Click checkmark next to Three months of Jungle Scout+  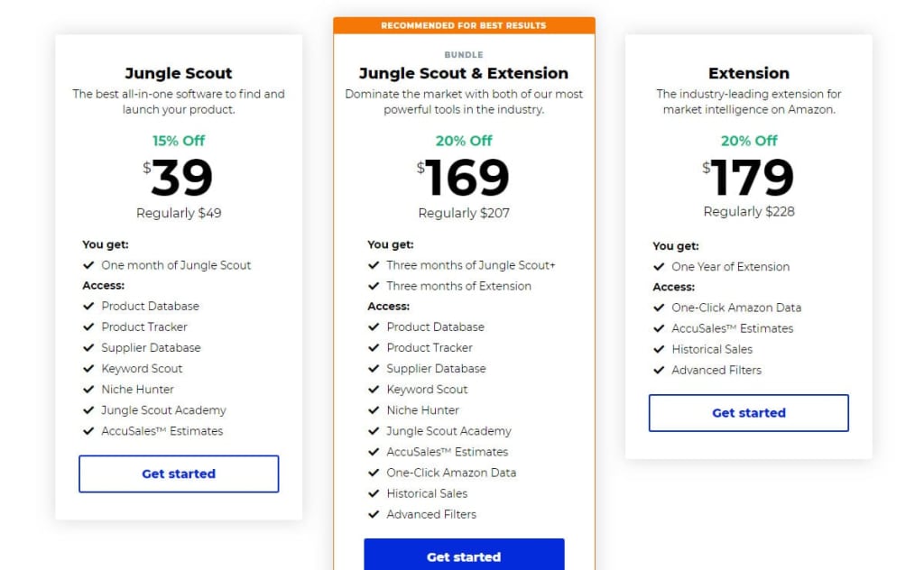point(374,265)
